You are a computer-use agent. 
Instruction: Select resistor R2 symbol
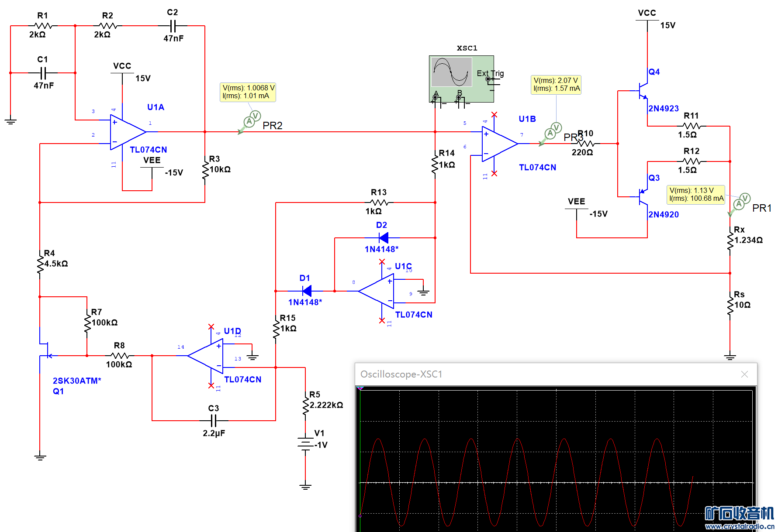pyautogui.click(x=107, y=26)
